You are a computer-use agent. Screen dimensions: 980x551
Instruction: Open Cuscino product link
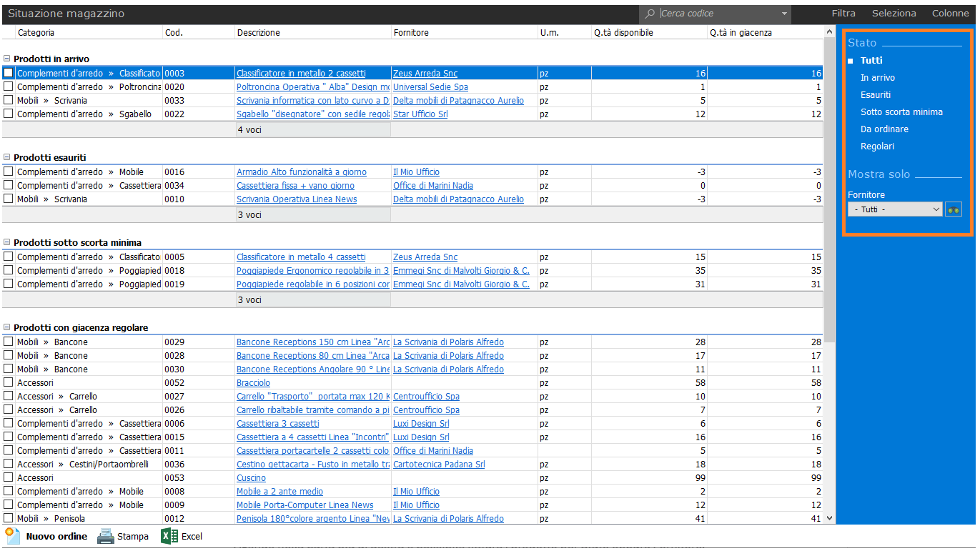click(x=251, y=478)
